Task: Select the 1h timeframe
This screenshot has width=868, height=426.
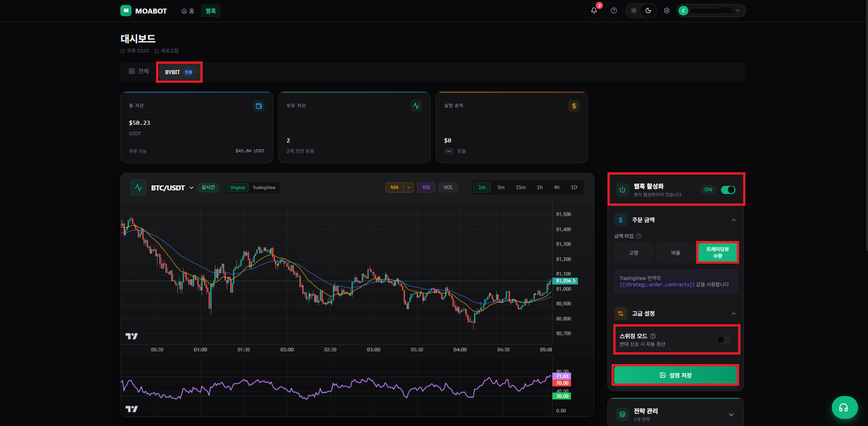Action: click(540, 187)
